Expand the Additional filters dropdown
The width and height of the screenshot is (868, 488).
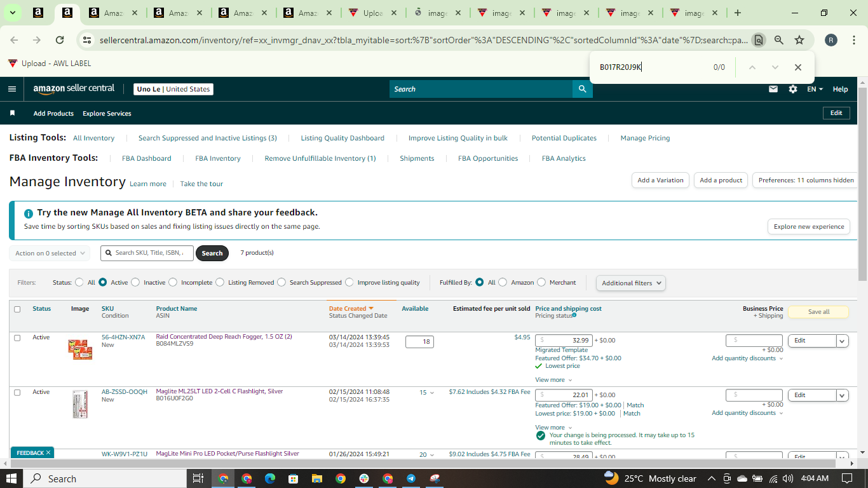point(631,283)
